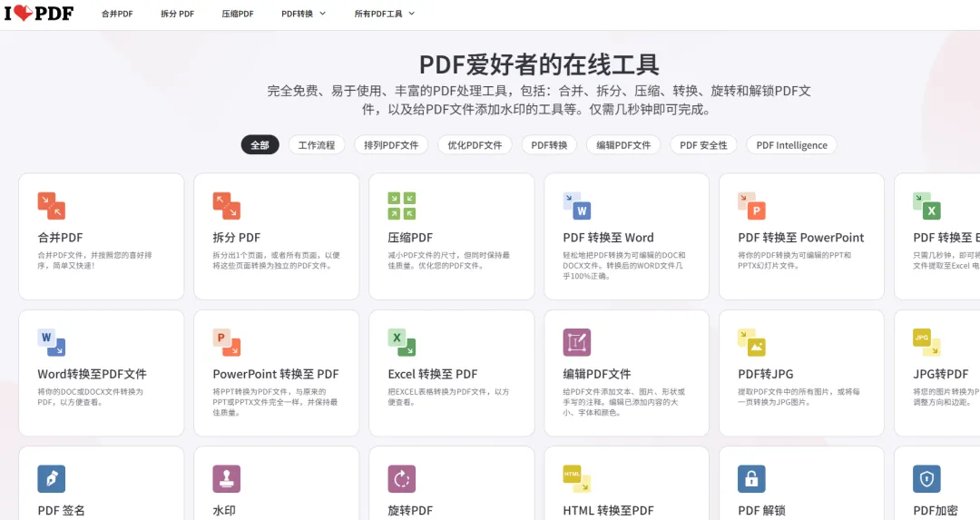Select the 编辑PDF文件 purple icon
Image resolution: width=980 pixels, height=520 pixels.
[576, 342]
